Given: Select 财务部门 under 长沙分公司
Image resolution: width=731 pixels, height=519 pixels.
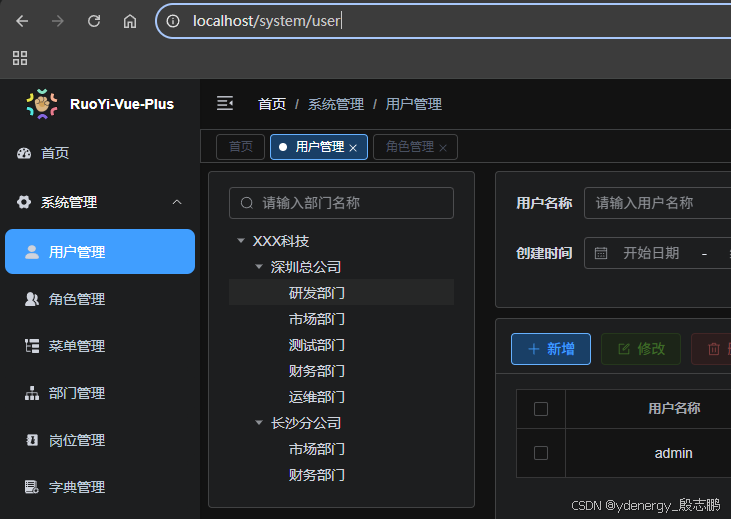Looking at the screenshot, I should [x=317, y=475].
